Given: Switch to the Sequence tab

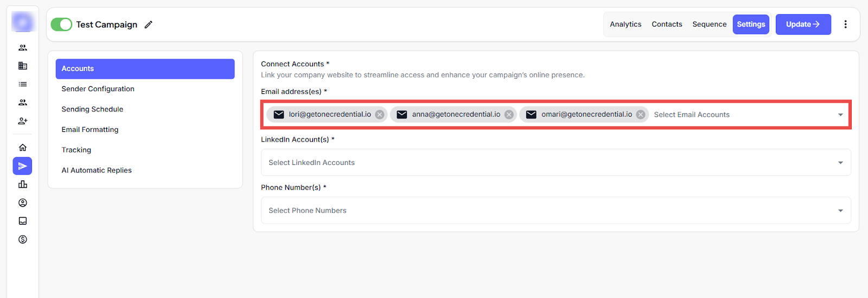Looking at the screenshot, I should (709, 24).
